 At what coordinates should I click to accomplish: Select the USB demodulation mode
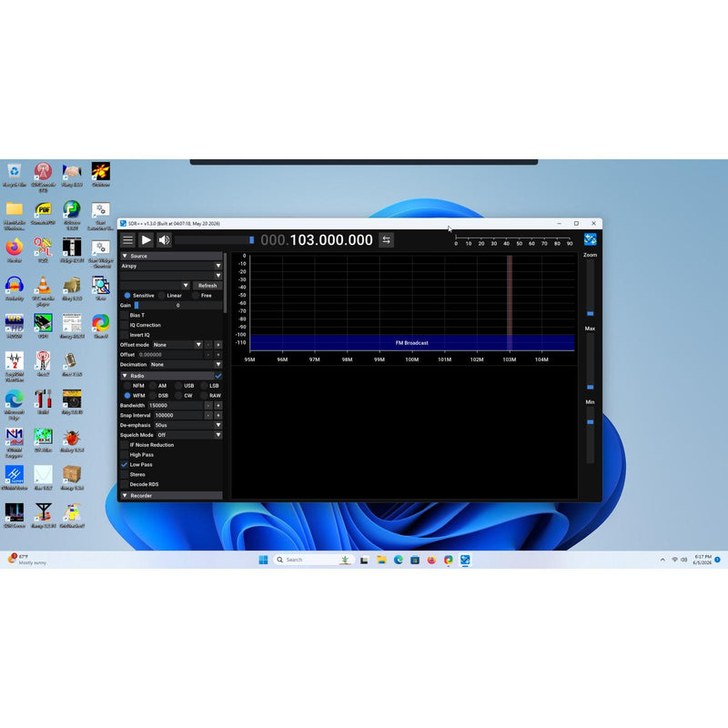(178, 386)
